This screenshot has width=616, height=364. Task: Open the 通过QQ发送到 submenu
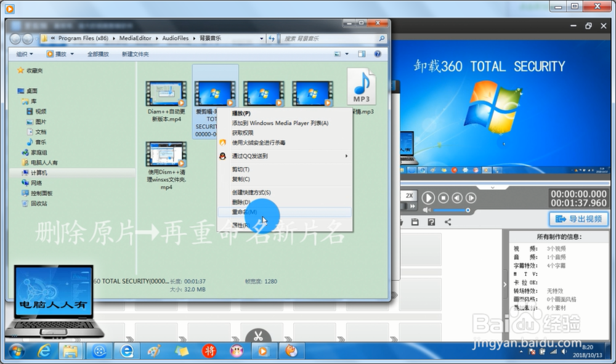click(x=285, y=156)
